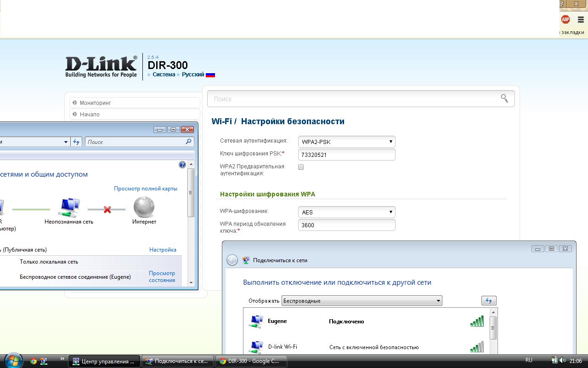
Task: Click the Неопознанная сеть computers icon
Action: pyautogui.click(x=69, y=207)
